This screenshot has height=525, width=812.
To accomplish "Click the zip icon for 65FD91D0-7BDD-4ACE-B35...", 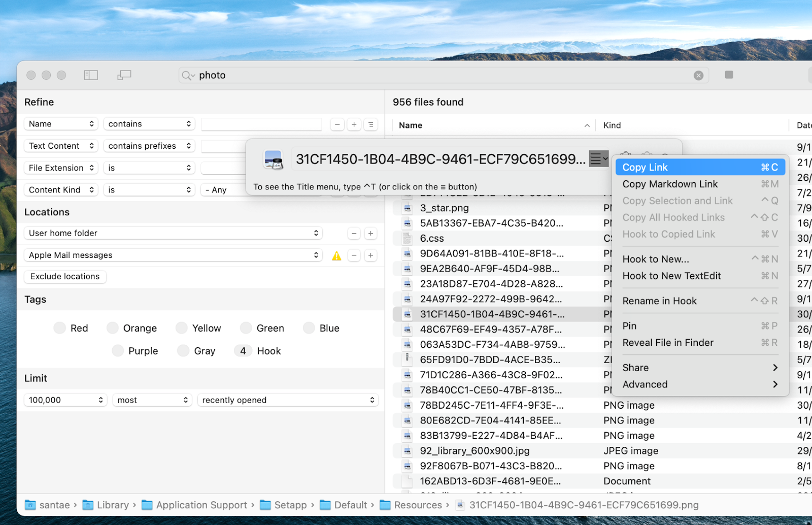I will point(407,359).
